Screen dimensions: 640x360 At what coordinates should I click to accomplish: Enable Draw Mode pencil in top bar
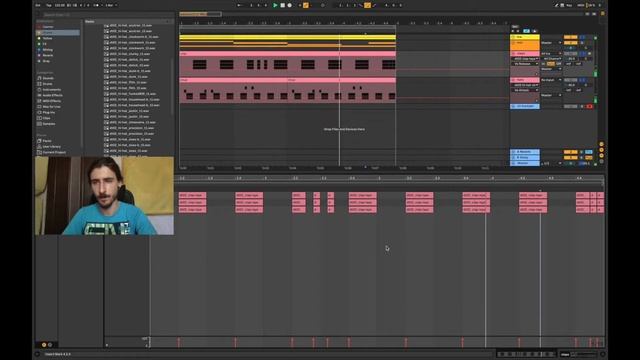click(x=556, y=5)
